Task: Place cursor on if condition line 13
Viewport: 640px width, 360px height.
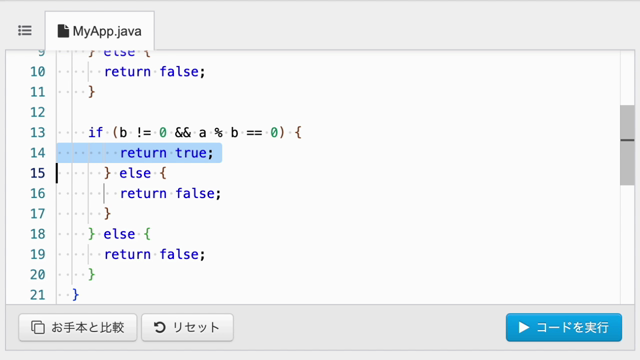Action: (195, 133)
